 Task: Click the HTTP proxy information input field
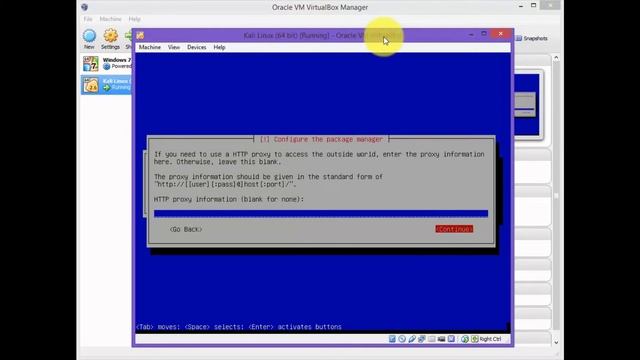pyautogui.click(x=321, y=213)
